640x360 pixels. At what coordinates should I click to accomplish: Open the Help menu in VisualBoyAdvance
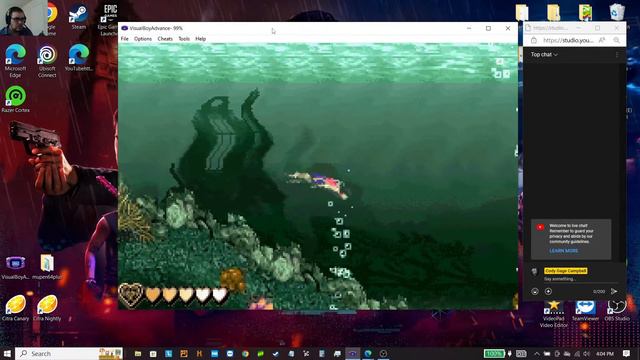tap(200, 39)
